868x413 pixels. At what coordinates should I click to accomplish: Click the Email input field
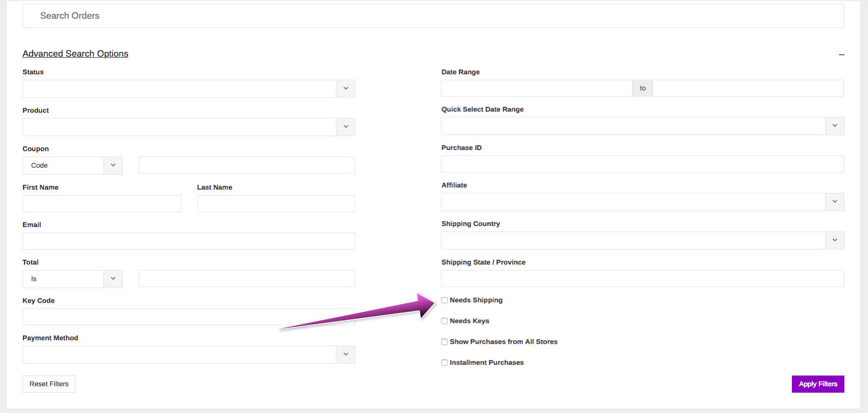[x=189, y=241]
